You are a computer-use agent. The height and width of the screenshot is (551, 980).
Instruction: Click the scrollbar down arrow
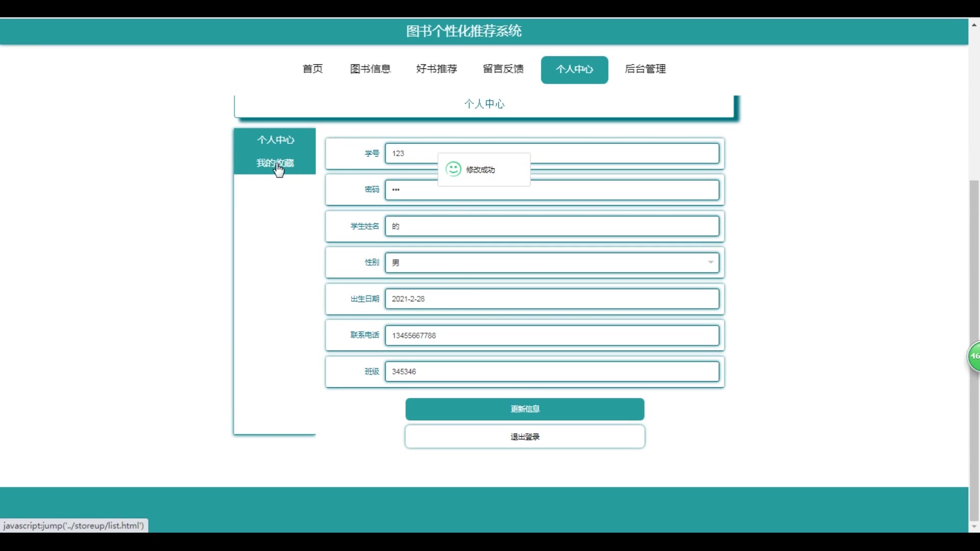click(974, 527)
